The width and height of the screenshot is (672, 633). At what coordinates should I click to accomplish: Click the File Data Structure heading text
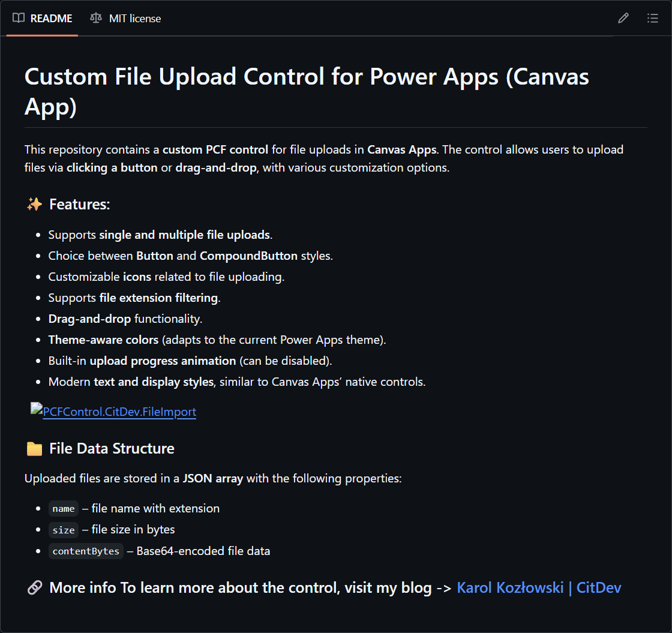(112, 448)
